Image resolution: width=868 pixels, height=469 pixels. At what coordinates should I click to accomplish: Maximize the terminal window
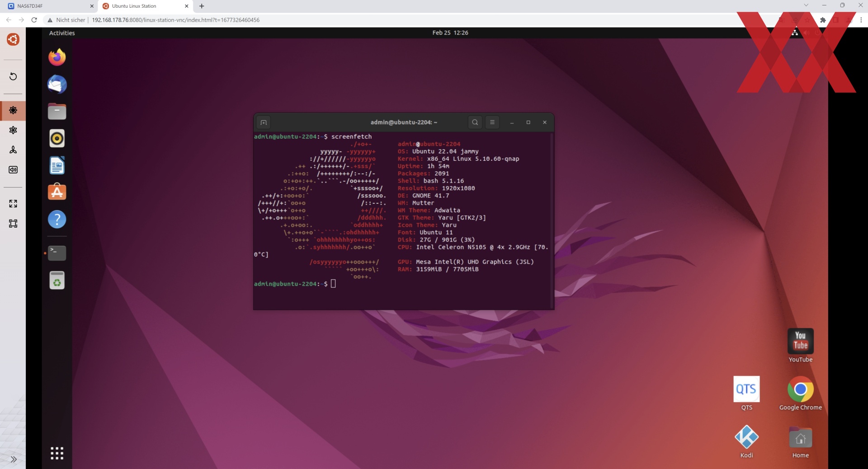click(528, 122)
